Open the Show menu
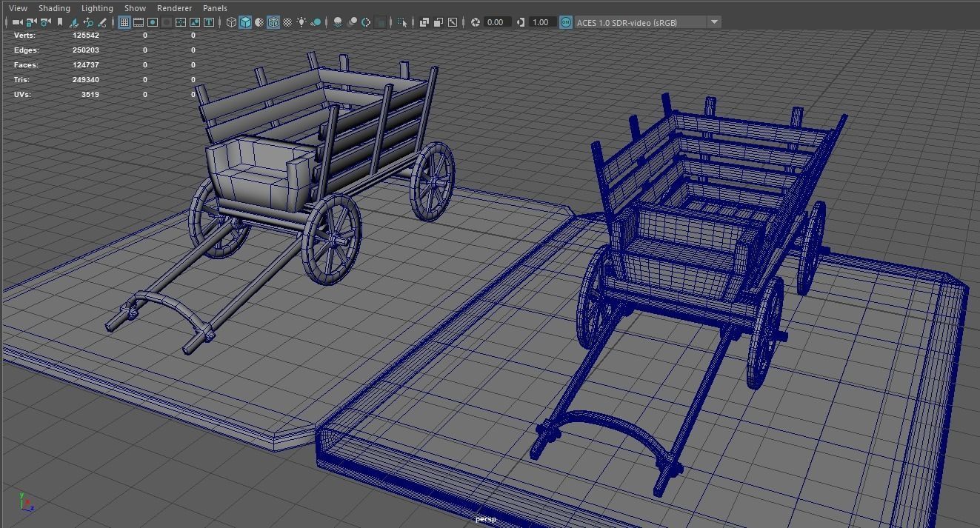This screenshot has width=980, height=528. tap(135, 8)
